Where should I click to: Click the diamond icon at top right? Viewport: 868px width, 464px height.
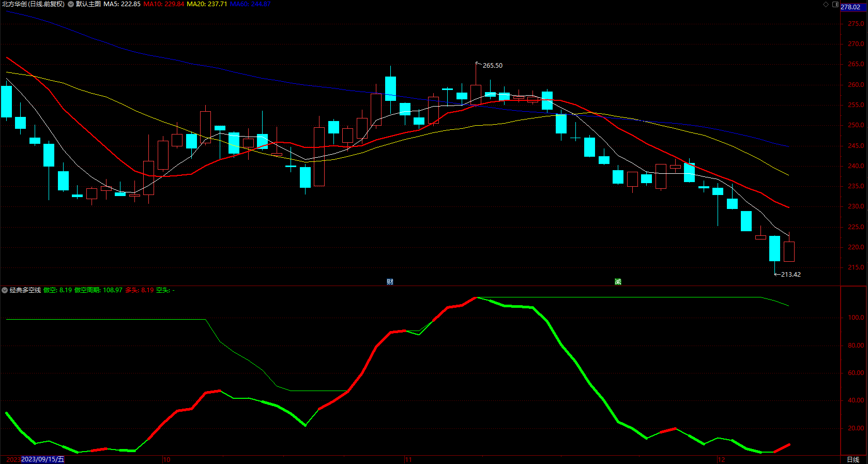(826, 4)
